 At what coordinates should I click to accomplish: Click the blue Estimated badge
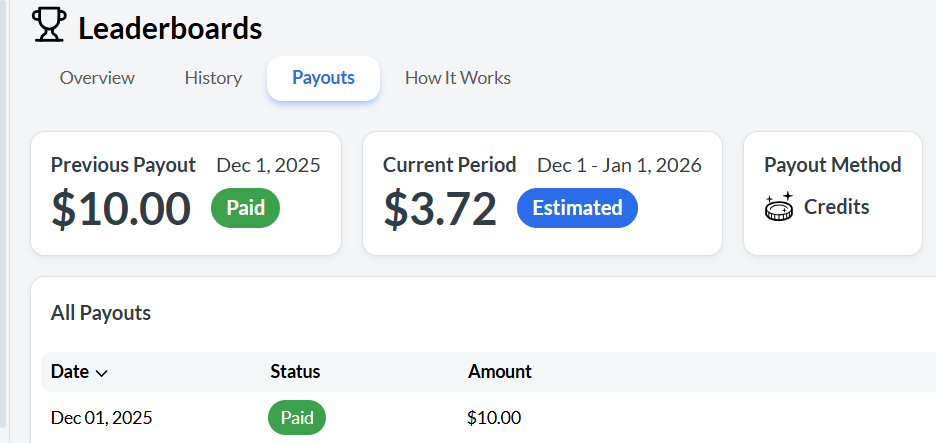[x=577, y=208]
